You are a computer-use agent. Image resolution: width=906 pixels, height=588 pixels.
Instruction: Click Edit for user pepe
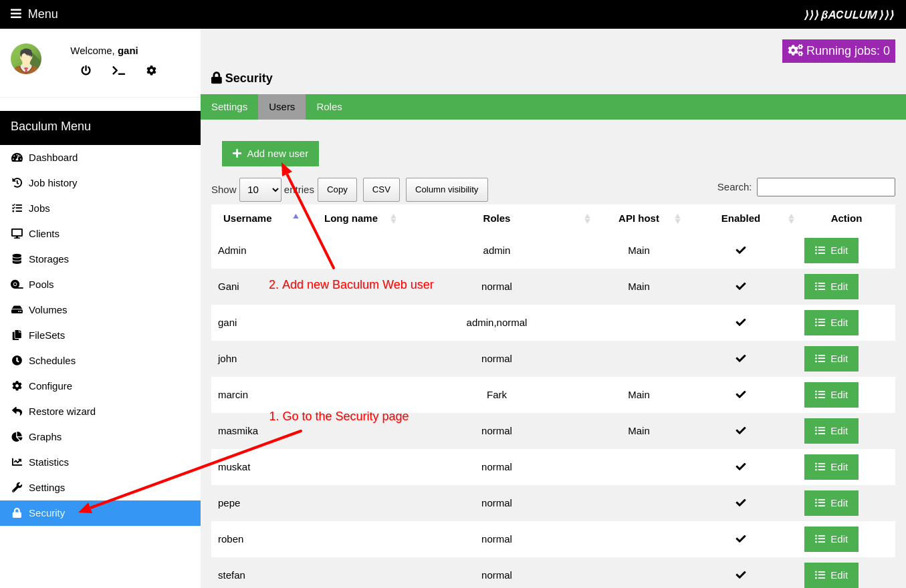[x=831, y=503]
